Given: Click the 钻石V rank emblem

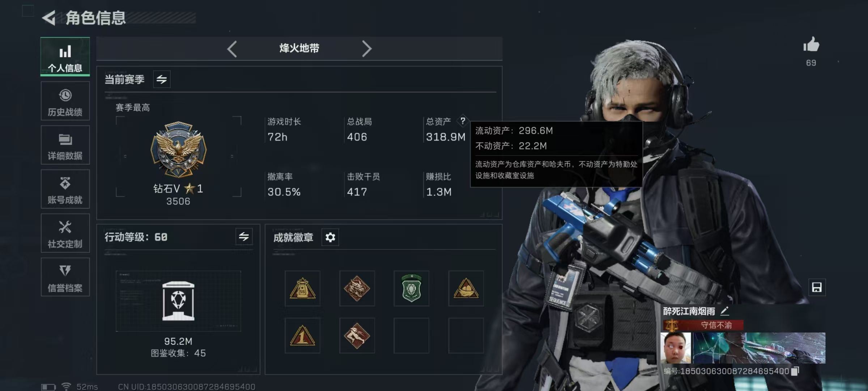Looking at the screenshot, I should (178, 150).
